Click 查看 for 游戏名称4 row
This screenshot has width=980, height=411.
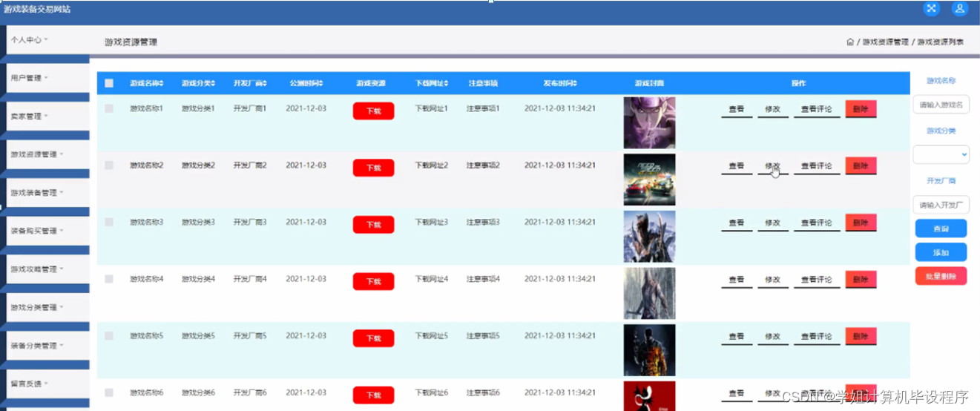(x=736, y=280)
